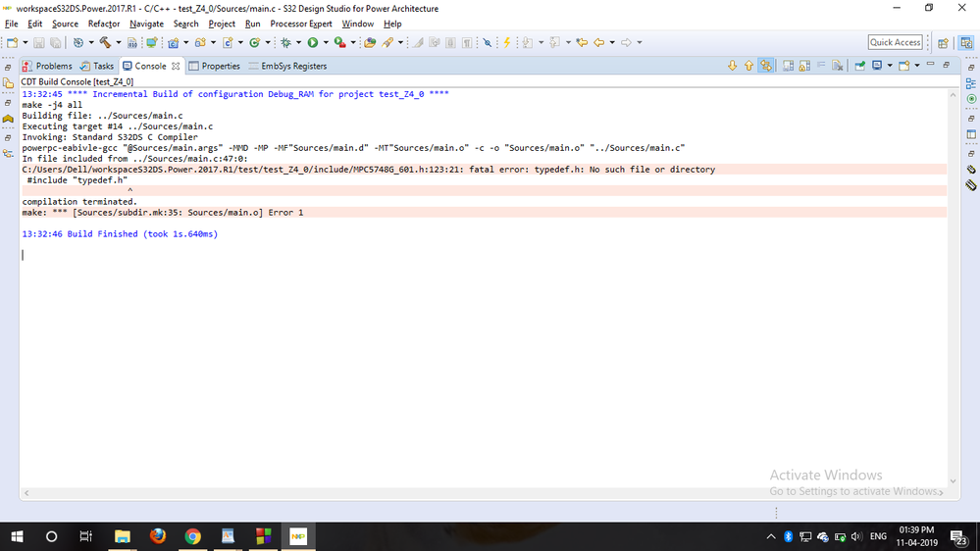Image resolution: width=980 pixels, height=551 pixels.
Task: Switch to the Problems tab
Action: pos(47,66)
